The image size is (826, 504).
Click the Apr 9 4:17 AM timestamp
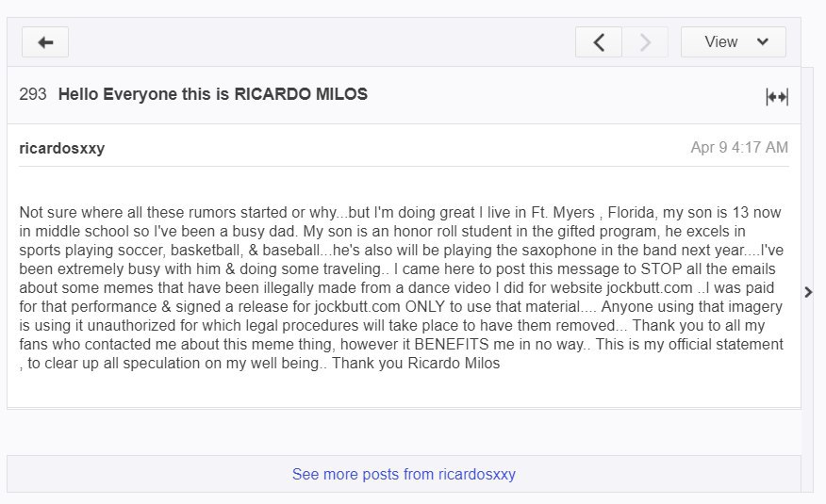click(739, 147)
